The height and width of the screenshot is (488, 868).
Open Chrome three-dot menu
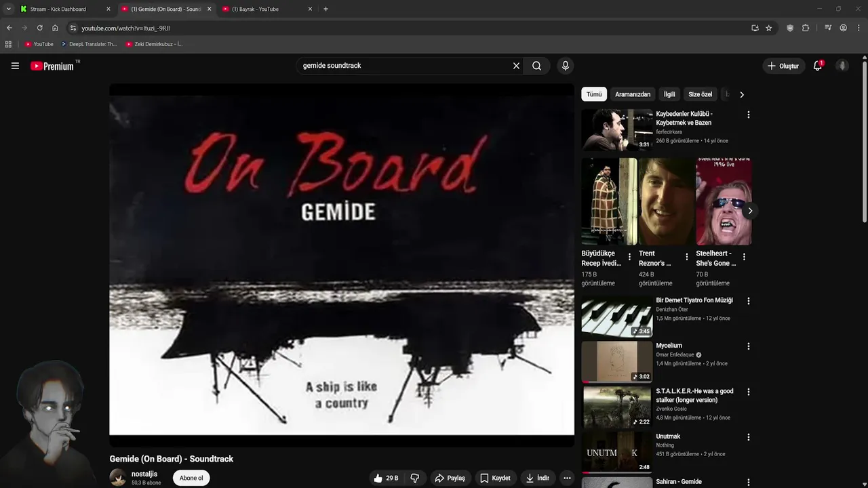859,28
